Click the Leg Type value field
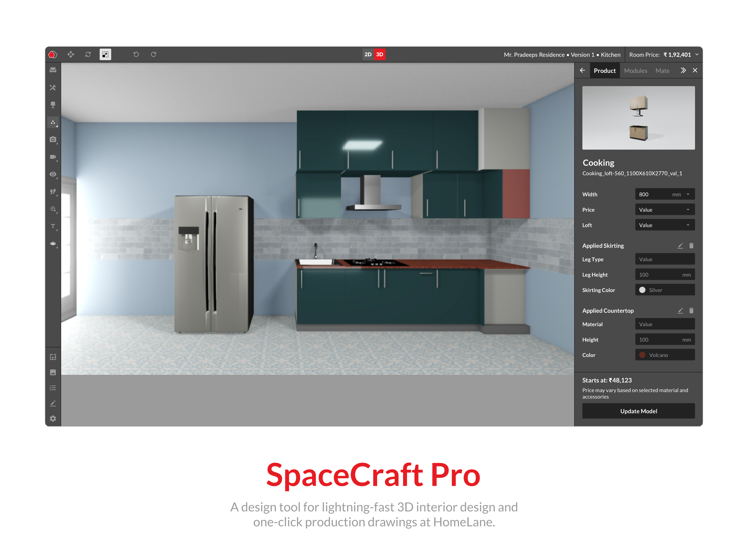Viewport: 747px width, 560px height. 665,259
